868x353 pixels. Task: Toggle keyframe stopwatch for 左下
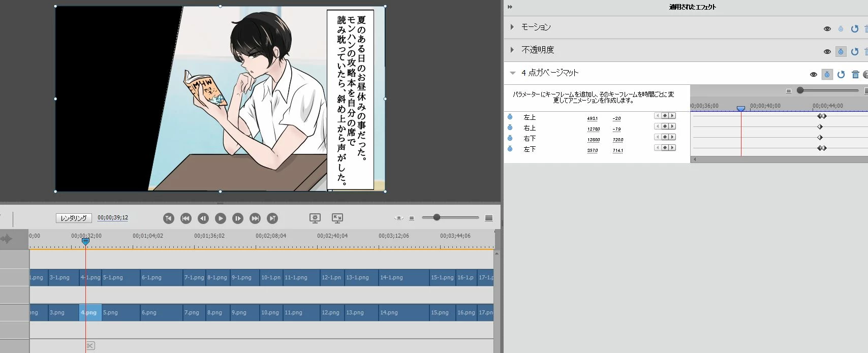[510, 149]
